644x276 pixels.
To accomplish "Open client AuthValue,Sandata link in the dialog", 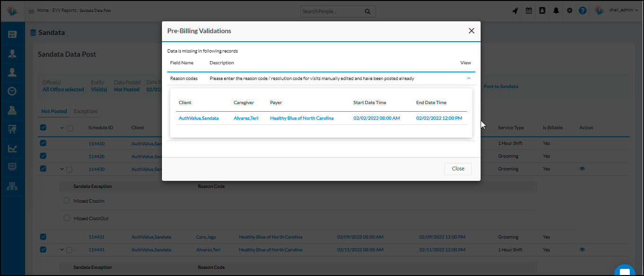I will pyautogui.click(x=198, y=118).
